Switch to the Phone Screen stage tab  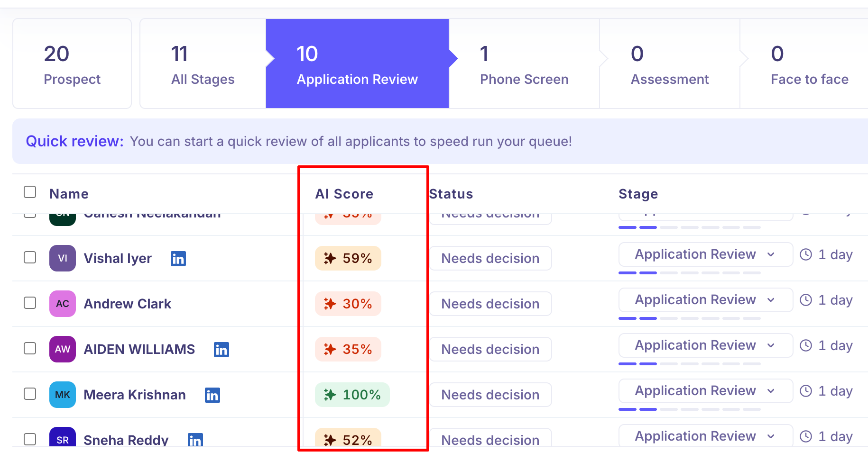click(x=524, y=63)
